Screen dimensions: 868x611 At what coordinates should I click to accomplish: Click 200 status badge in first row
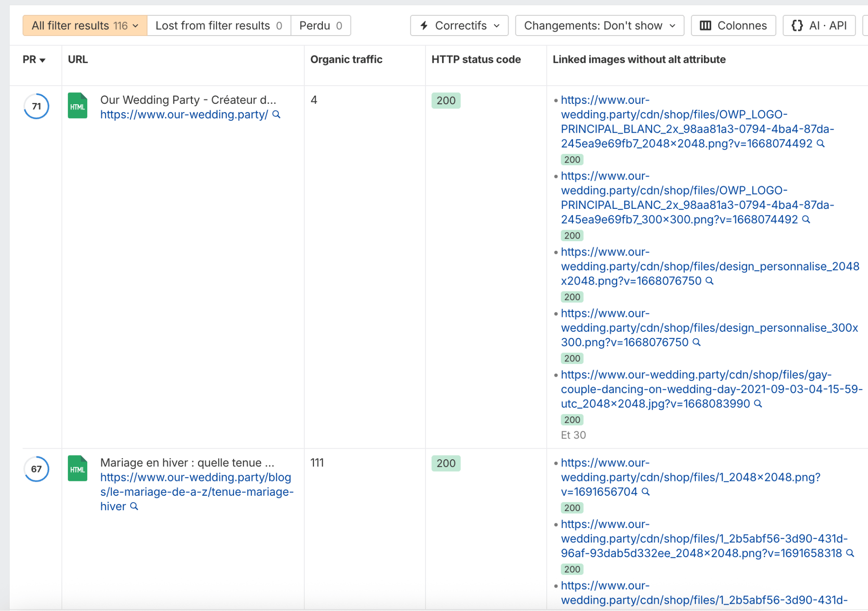(x=446, y=101)
